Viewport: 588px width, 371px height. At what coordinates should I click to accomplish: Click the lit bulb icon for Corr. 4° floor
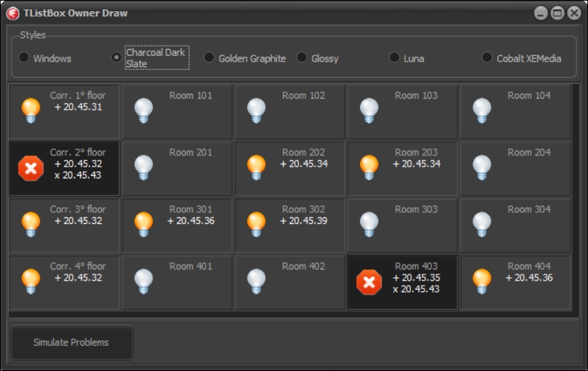click(31, 281)
